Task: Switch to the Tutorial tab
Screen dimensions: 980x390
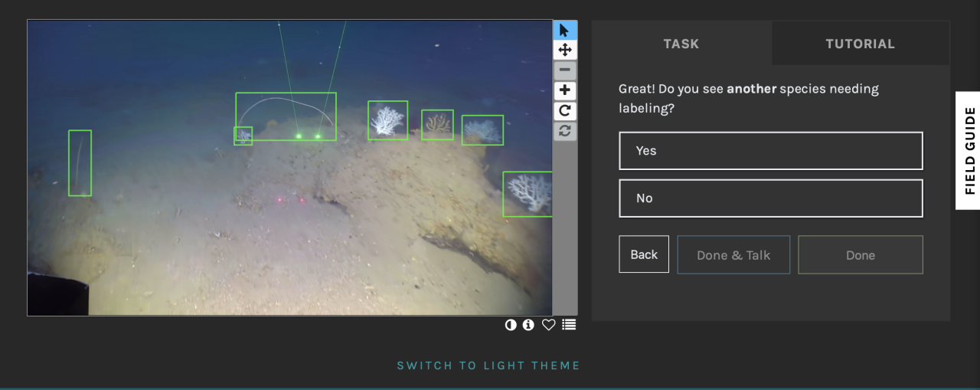Action: pos(860,44)
